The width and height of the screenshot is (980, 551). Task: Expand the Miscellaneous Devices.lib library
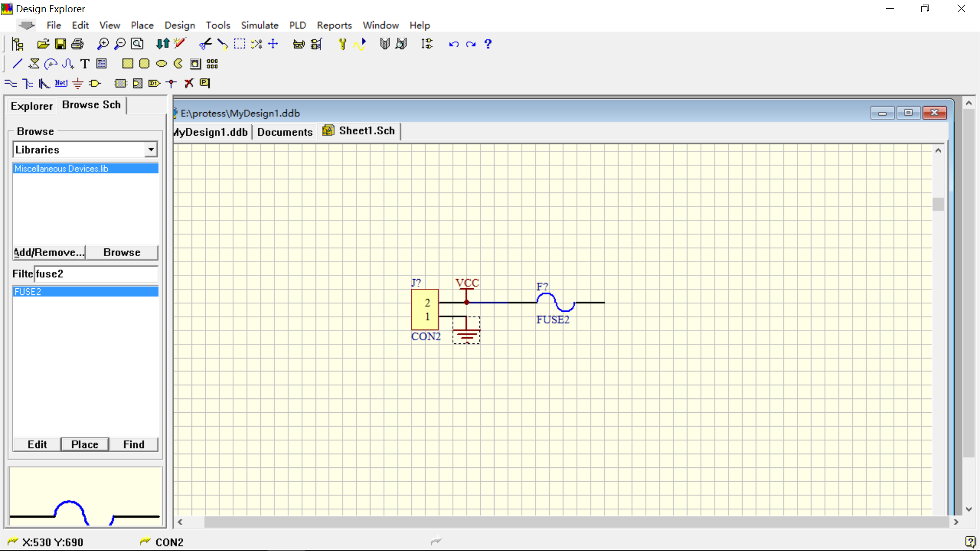tap(85, 169)
